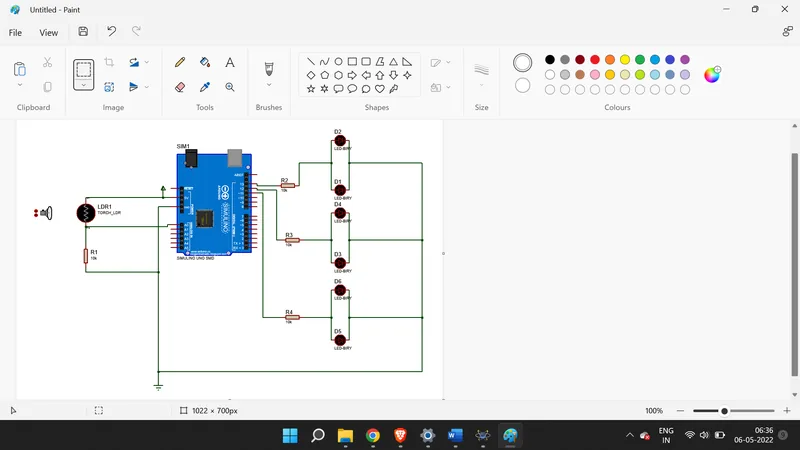Open Brave browser from taskbar
Image resolution: width=800 pixels, height=450 pixels.
click(x=400, y=436)
